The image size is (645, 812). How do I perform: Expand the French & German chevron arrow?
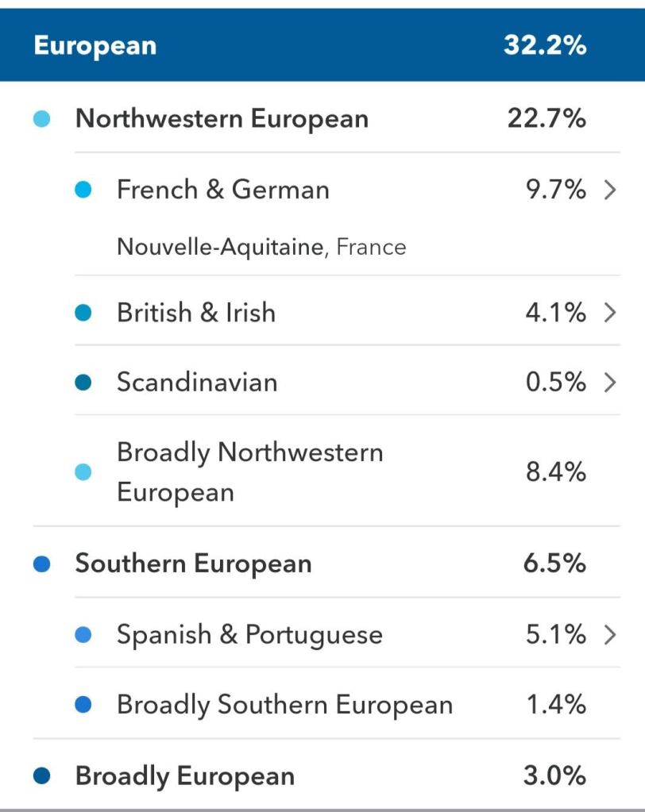(x=610, y=190)
